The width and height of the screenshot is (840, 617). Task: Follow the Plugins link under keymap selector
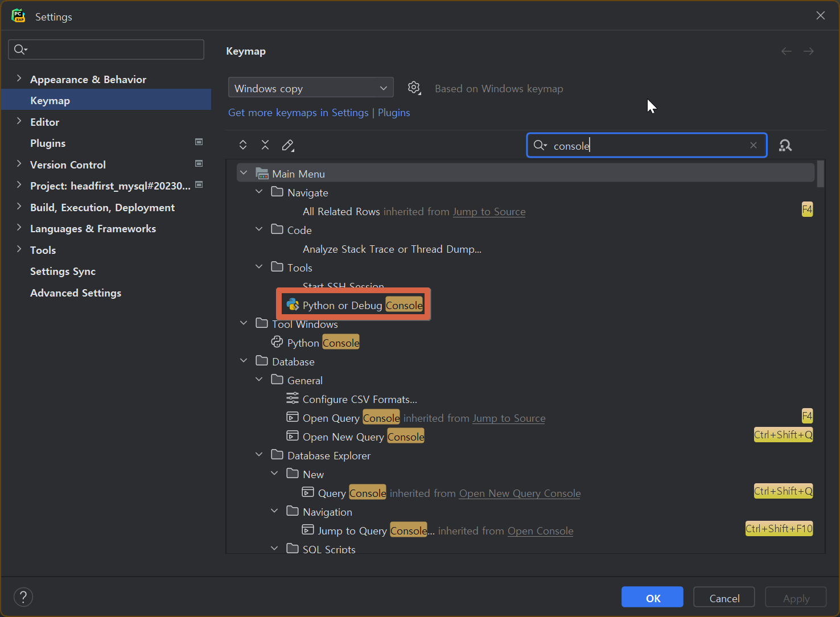pos(394,112)
